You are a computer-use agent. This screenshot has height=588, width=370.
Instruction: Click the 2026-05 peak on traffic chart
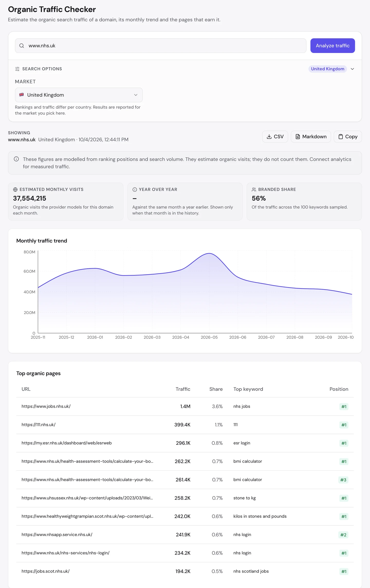pos(209,254)
